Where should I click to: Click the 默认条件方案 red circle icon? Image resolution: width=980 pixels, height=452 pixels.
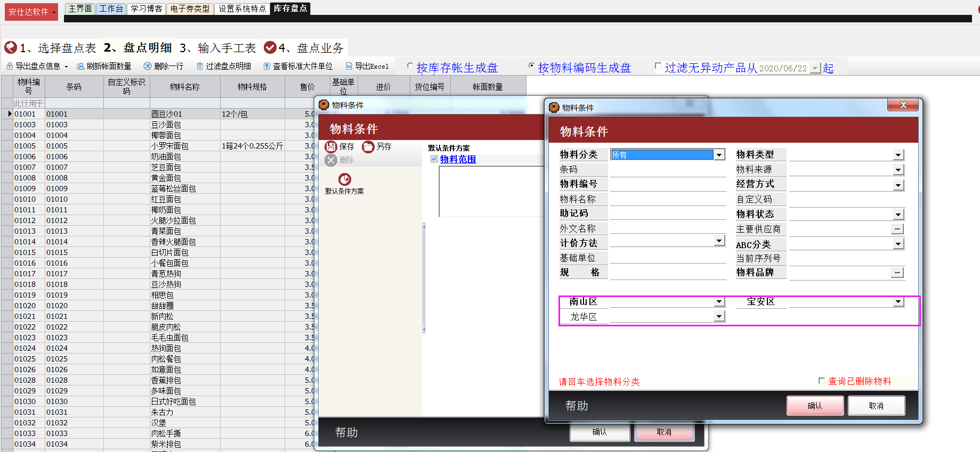point(345,179)
